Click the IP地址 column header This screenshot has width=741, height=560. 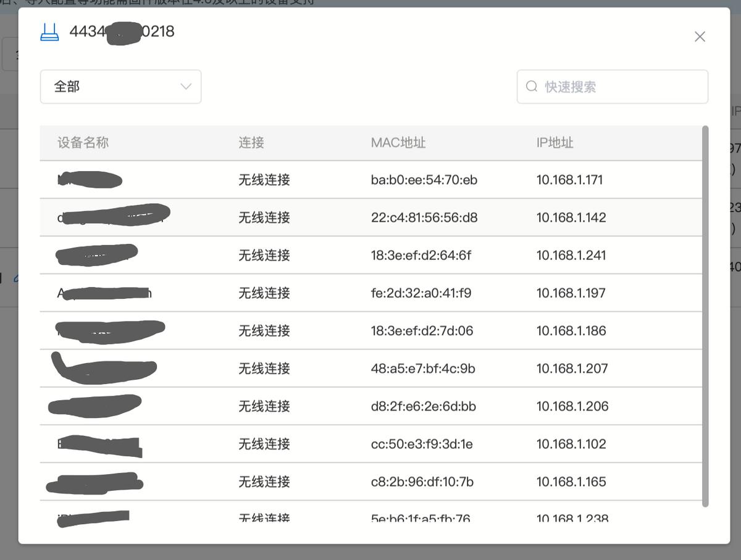point(555,142)
